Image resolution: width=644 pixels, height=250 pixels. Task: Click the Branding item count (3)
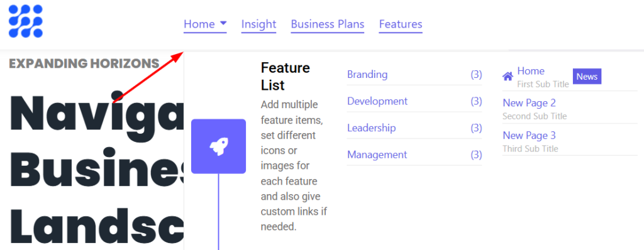click(476, 75)
